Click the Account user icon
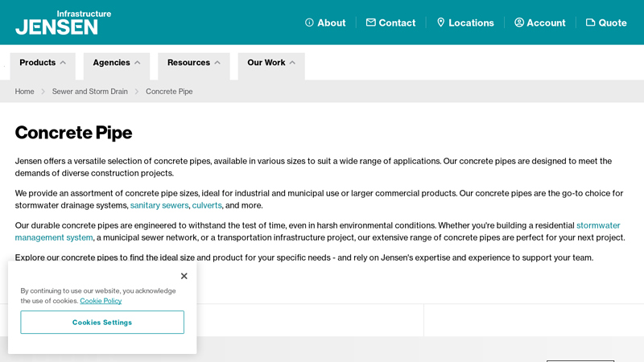 coord(519,23)
